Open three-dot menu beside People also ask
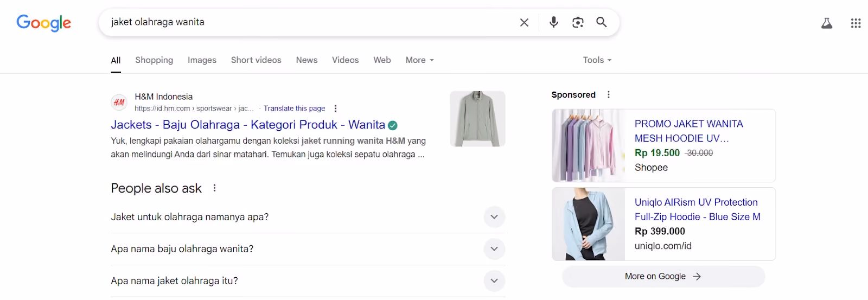Screen dimensions: 868x300 click(215, 188)
